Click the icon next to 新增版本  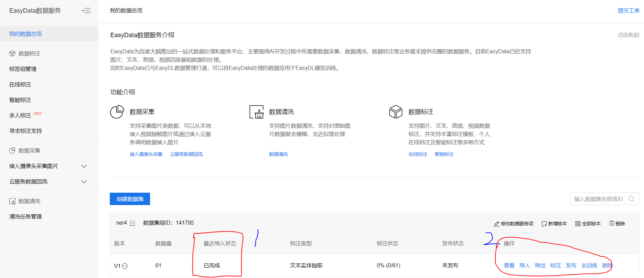(544, 224)
